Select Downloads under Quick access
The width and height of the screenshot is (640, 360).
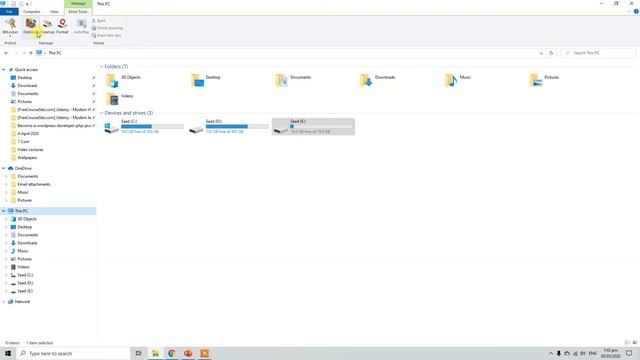pyautogui.click(x=27, y=86)
